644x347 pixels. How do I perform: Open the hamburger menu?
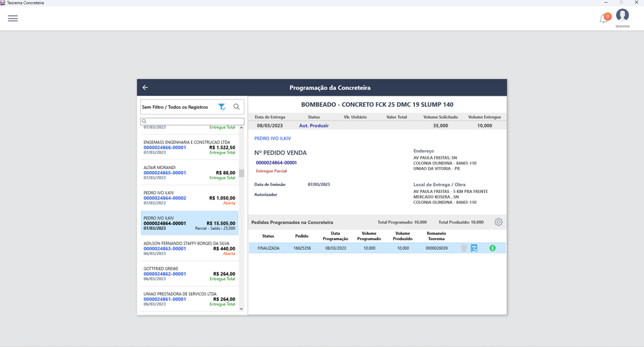coord(13,19)
